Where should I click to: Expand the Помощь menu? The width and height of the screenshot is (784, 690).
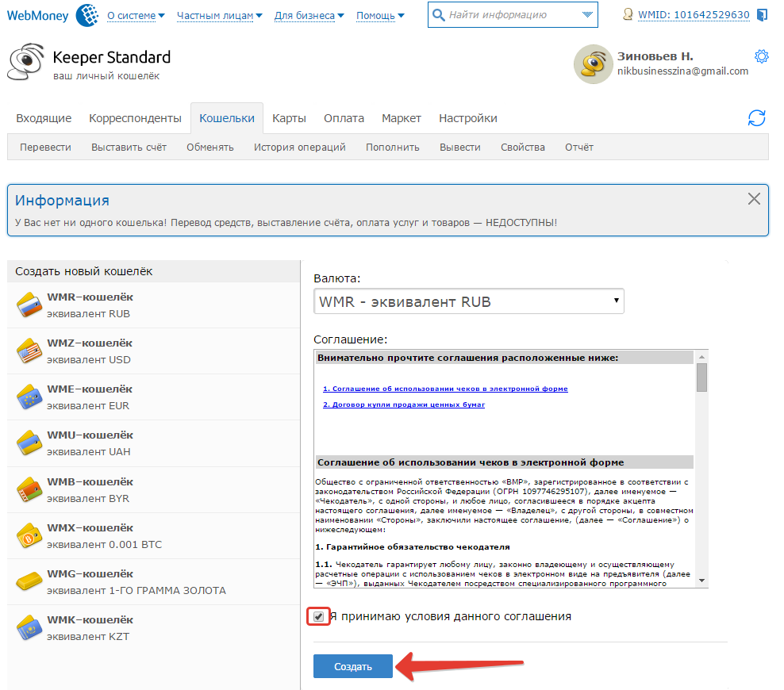(380, 16)
